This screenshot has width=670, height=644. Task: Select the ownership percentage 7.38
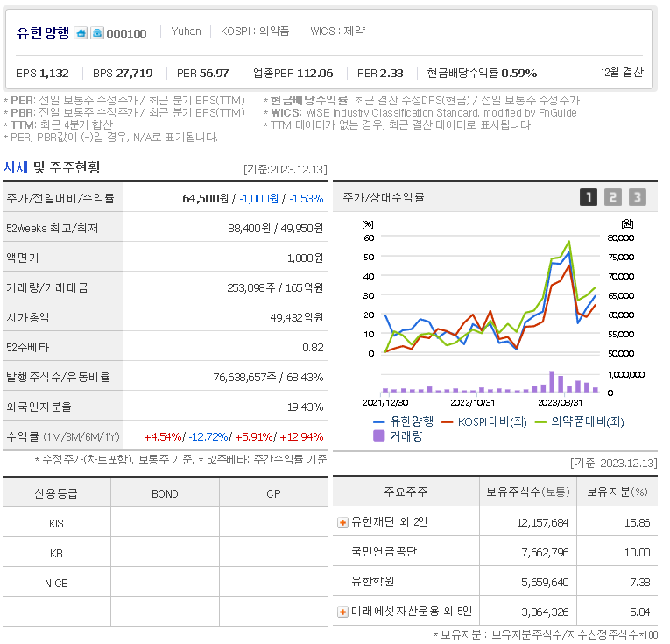[640, 583]
